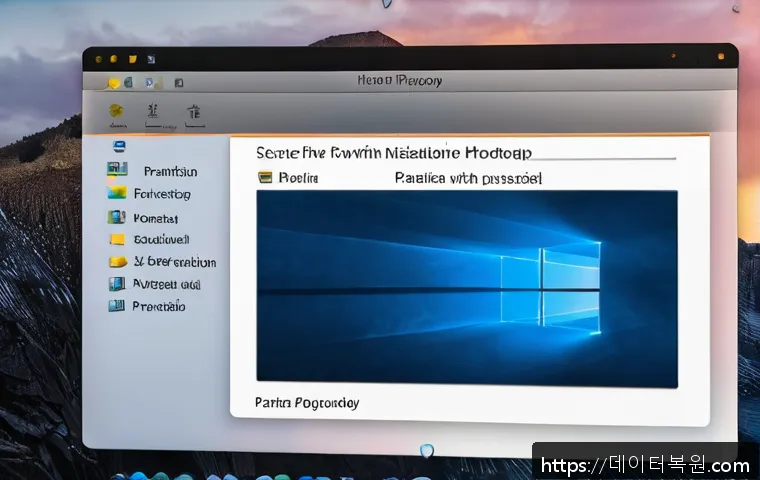Open the Soudtioved sidebar entry

point(161,240)
